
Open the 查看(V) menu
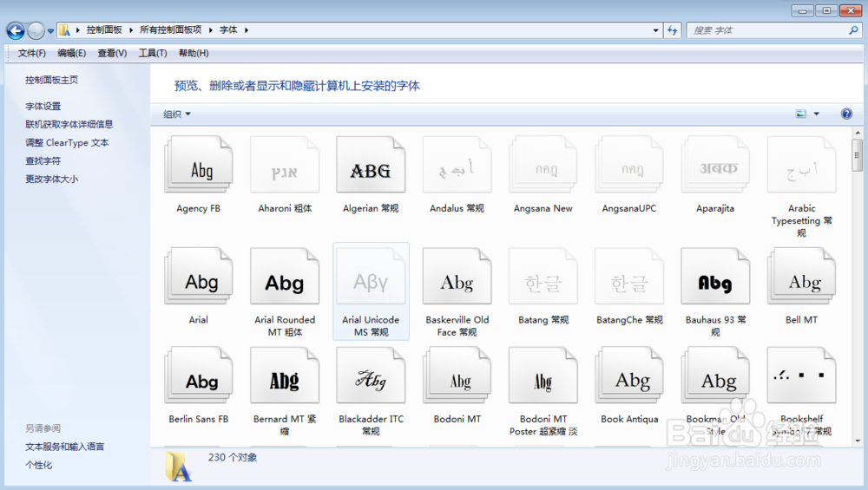[x=112, y=53]
